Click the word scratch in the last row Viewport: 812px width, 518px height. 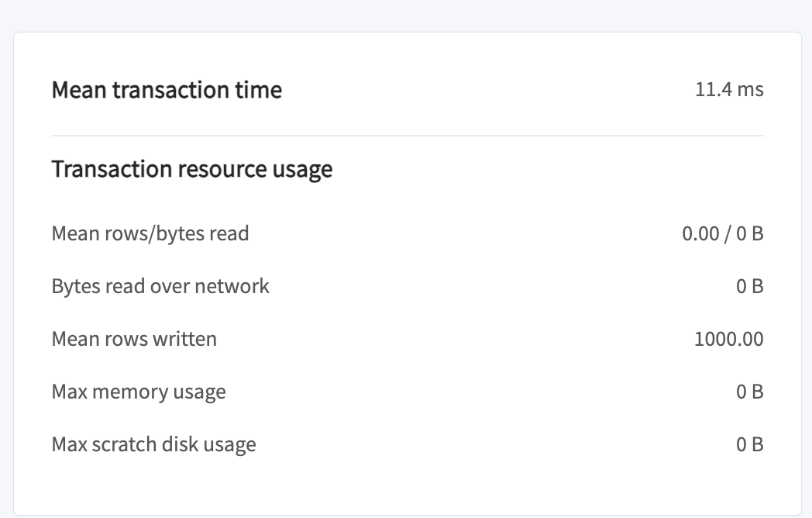click(x=124, y=445)
